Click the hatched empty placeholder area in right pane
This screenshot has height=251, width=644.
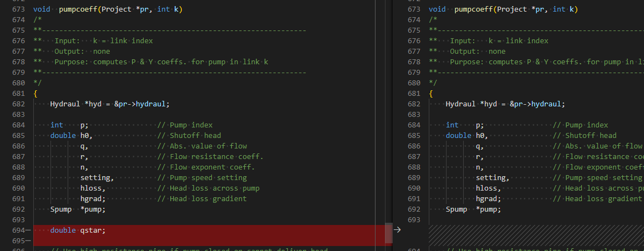point(536,235)
